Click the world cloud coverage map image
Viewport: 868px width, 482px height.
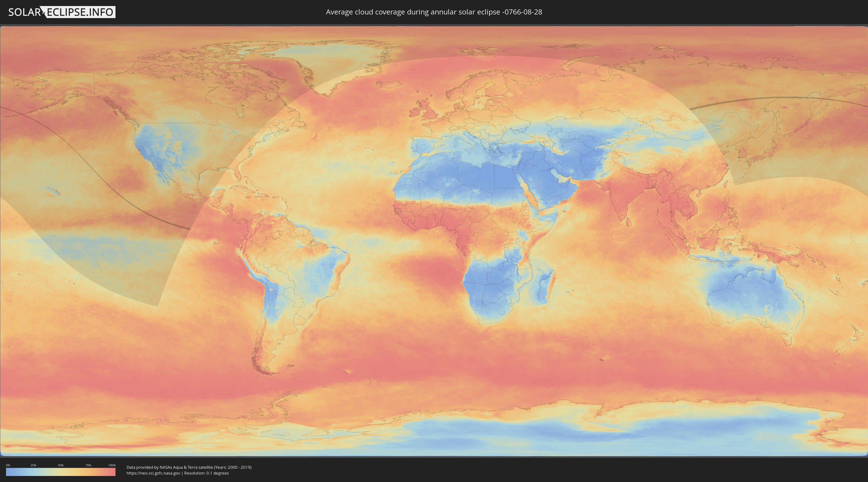click(x=434, y=241)
